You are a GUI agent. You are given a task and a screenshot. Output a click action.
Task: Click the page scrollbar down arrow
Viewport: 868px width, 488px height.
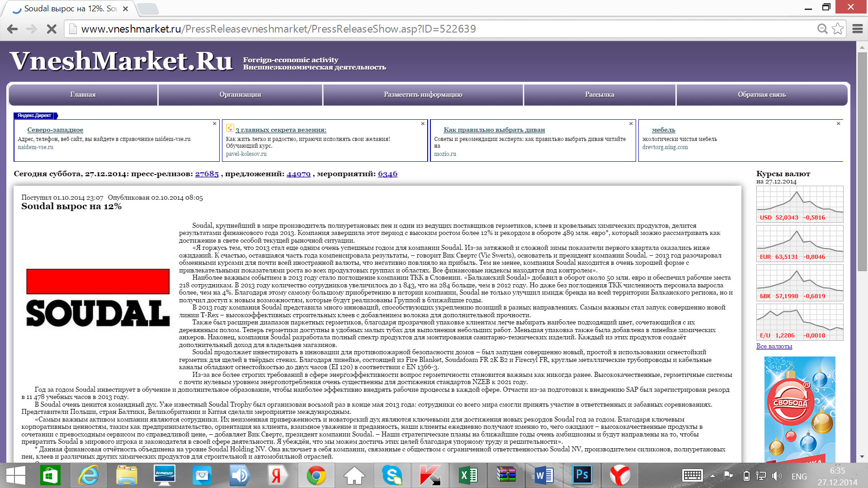point(862,457)
